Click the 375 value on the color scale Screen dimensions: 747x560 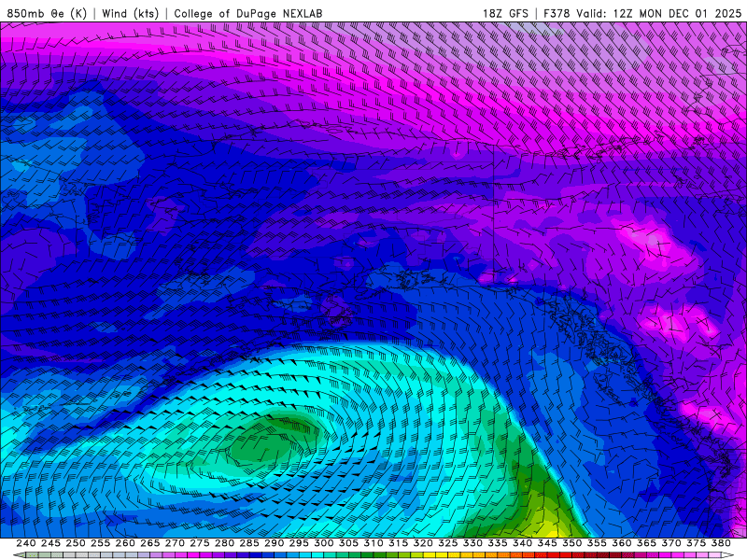696,543
